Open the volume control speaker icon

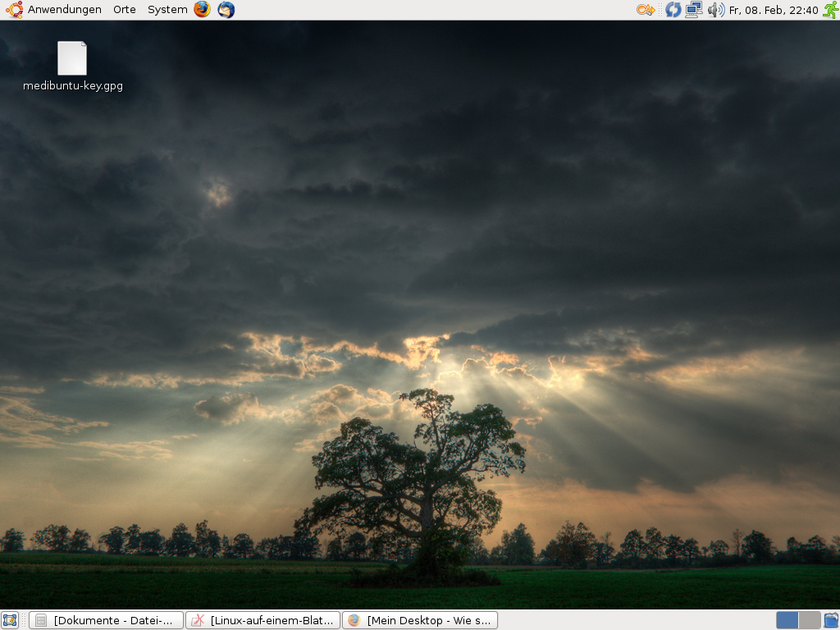coord(715,10)
